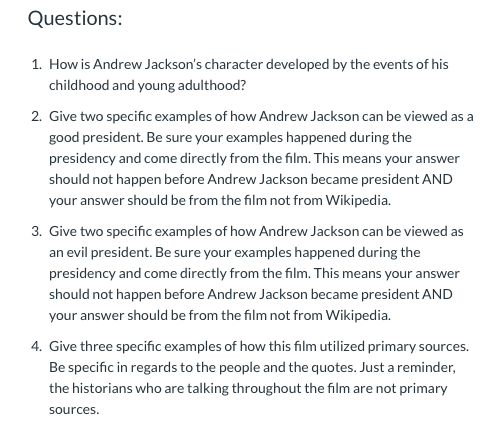
Task: Click the "Questions:" heading
Action: pyautogui.click(x=75, y=18)
